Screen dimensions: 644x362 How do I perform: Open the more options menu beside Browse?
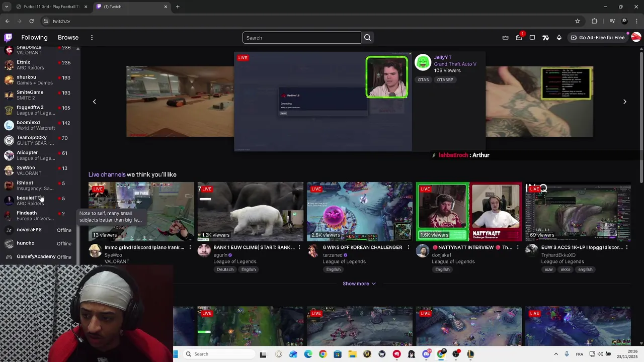click(x=92, y=38)
